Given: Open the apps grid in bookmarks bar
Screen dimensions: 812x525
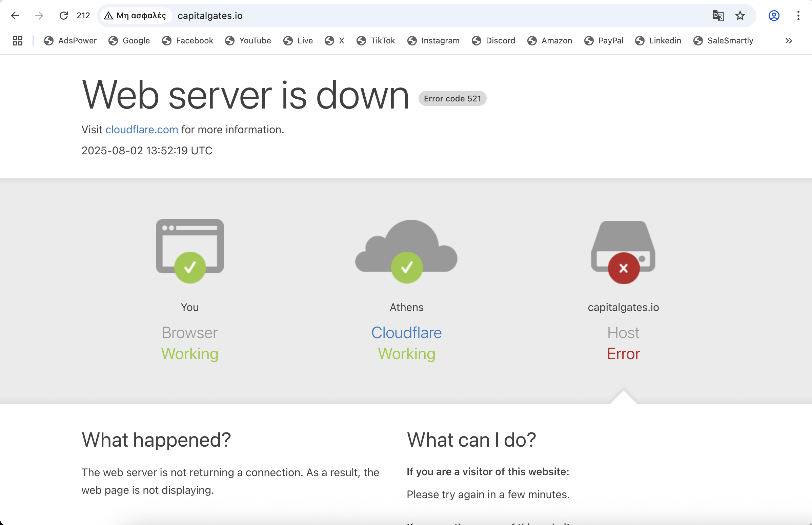Looking at the screenshot, I should point(18,41).
